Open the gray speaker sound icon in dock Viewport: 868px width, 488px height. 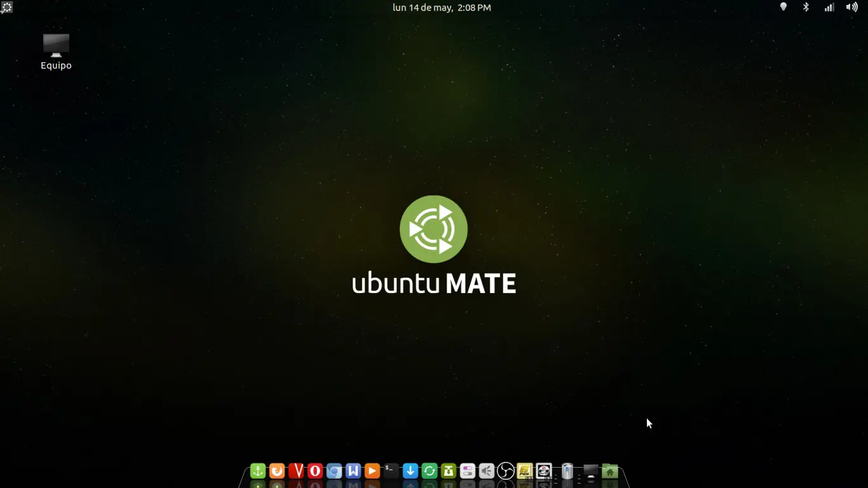486,471
